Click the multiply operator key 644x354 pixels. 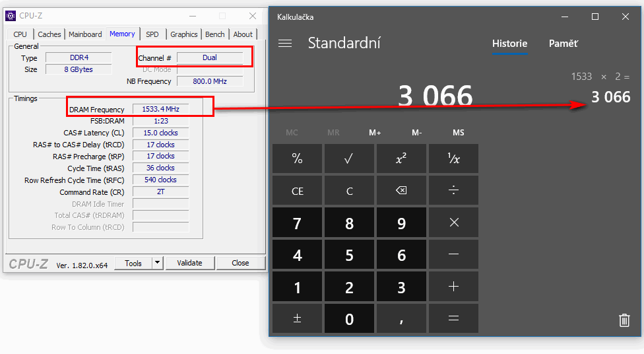point(453,223)
